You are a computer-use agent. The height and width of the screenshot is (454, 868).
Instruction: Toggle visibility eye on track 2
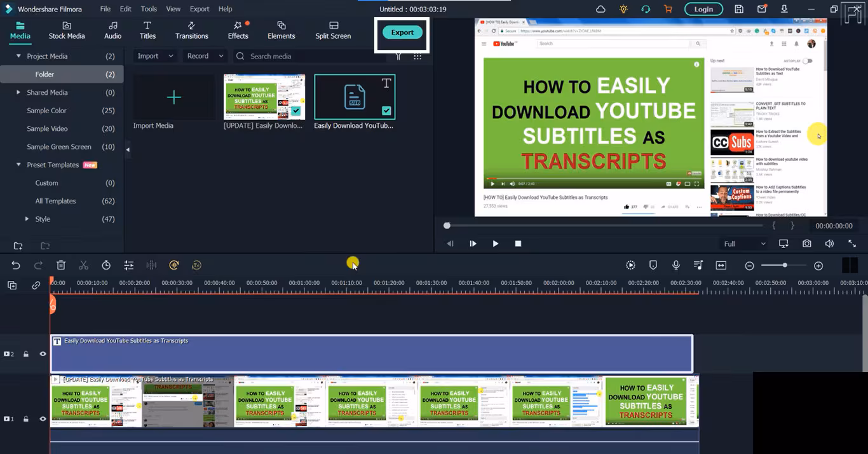[x=43, y=354]
